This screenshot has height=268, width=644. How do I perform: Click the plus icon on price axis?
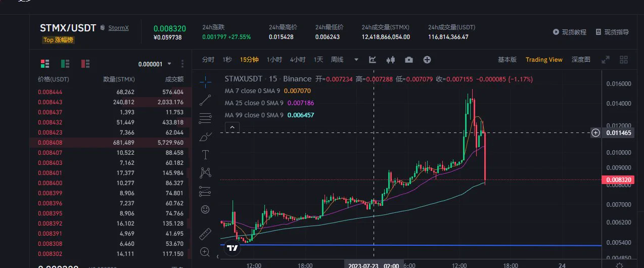596,132
